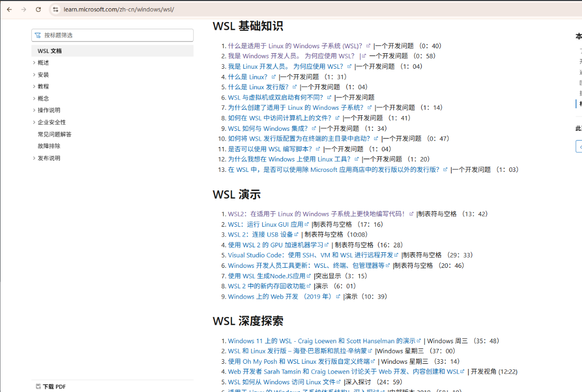
Task: Open link 使用 Oh My Posh 和 WSL Linux 发行版自定义终端
Action: click(x=299, y=362)
